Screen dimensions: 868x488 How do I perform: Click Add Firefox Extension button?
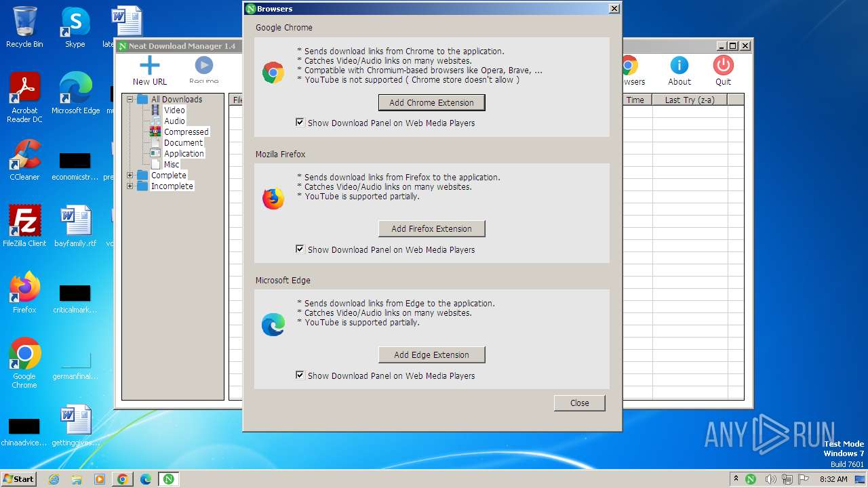click(431, 228)
